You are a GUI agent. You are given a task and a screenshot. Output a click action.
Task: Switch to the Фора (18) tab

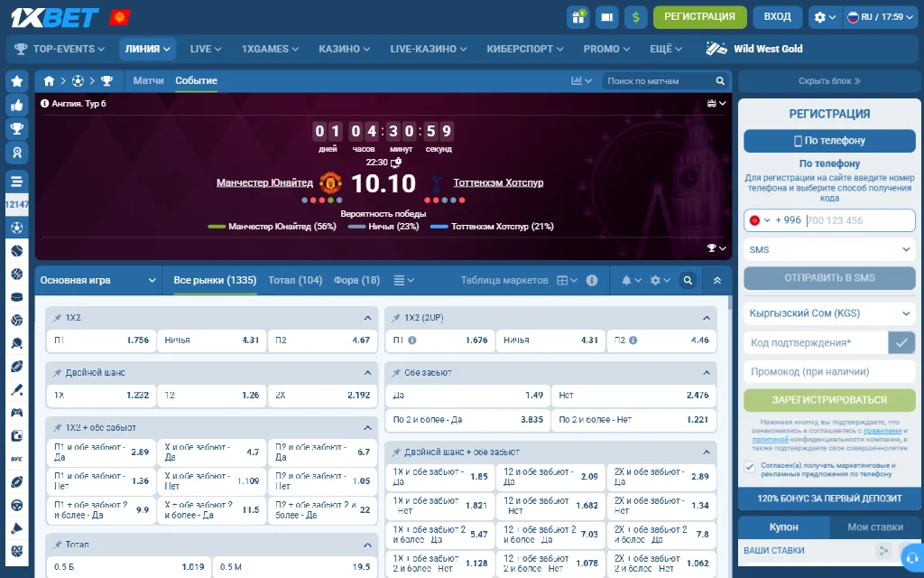click(x=356, y=280)
